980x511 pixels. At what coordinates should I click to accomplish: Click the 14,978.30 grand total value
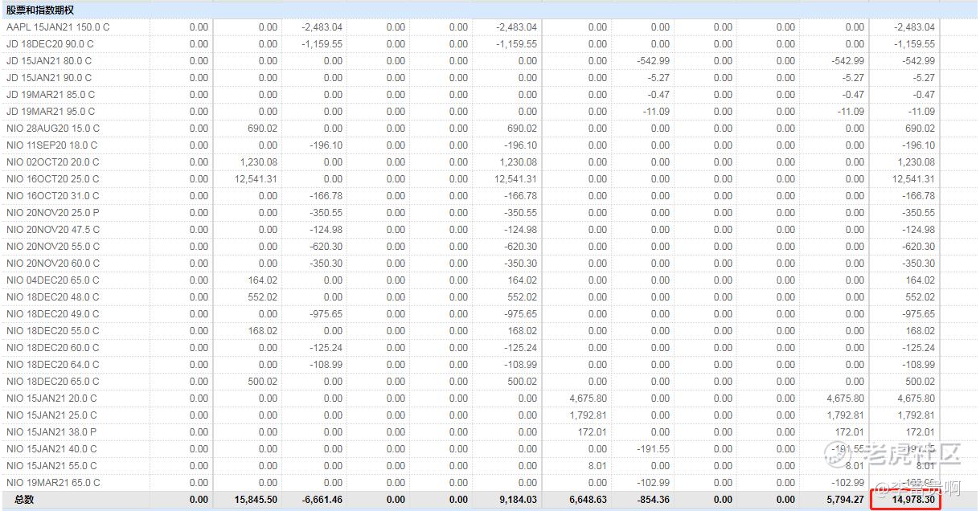[912, 500]
